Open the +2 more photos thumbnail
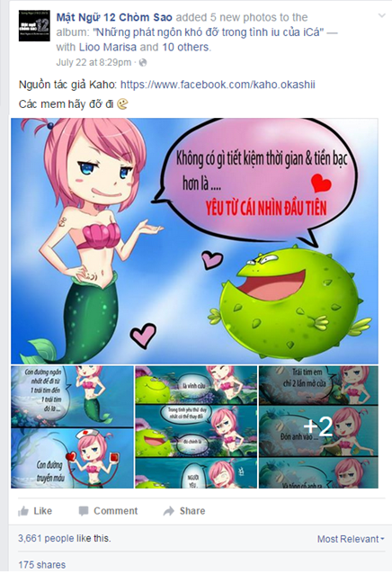This screenshot has height=574, width=392. [x=318, y=426]
